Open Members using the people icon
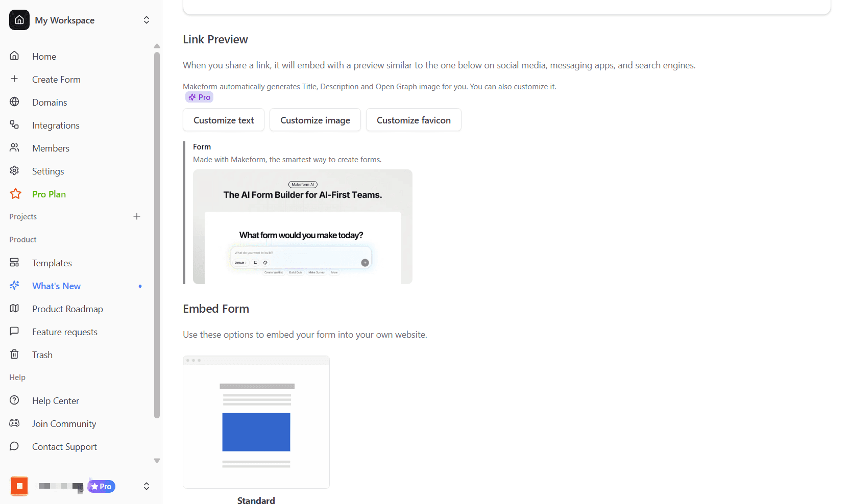This screenshot has height=504, width=850. [14, 148]
